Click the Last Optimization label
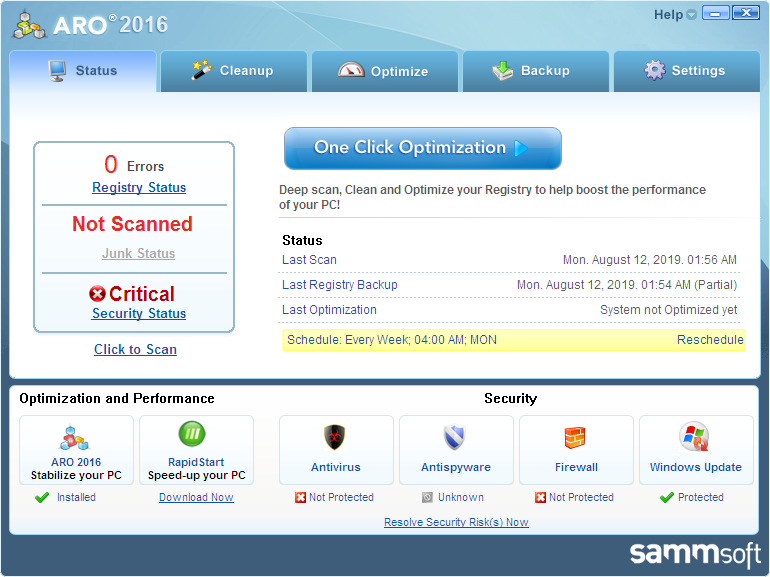The image size is (770, 577). point(329,310)
